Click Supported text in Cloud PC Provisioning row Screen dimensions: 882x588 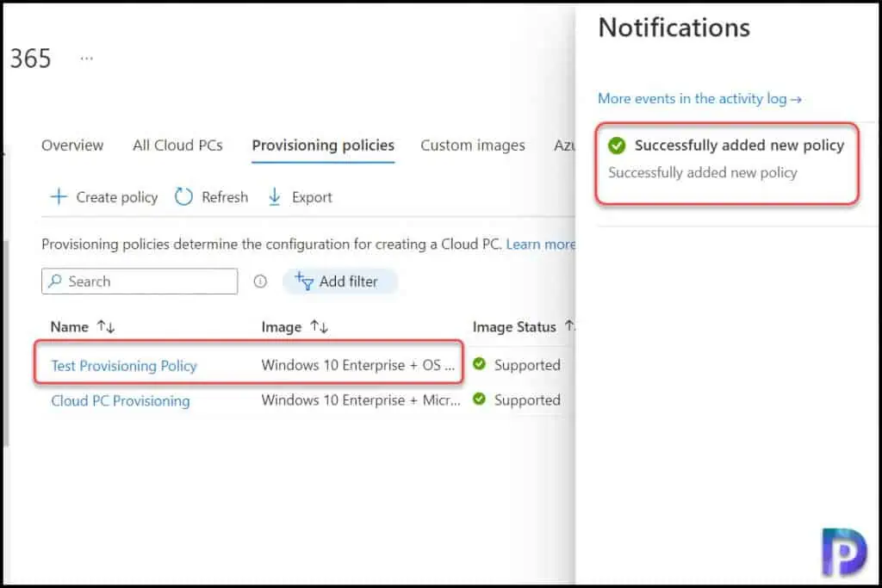(527, 399)
